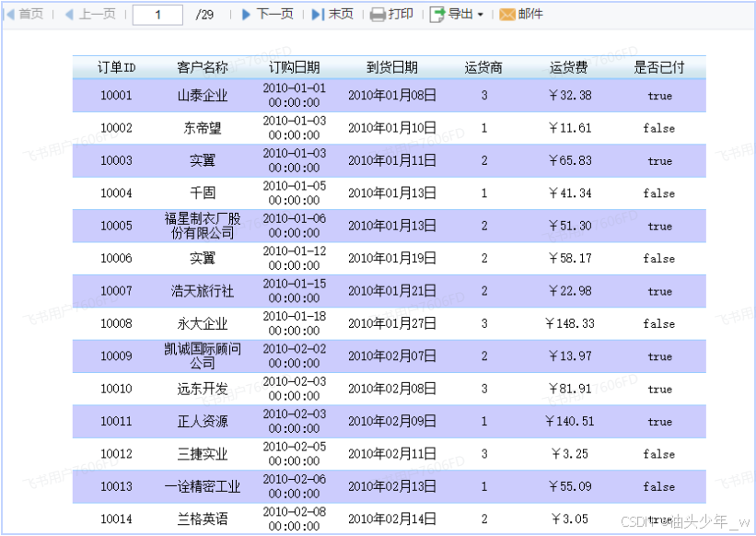Select customer cell 永大企业
This screenshot has height=536, width=756.
tap(202, 323)
